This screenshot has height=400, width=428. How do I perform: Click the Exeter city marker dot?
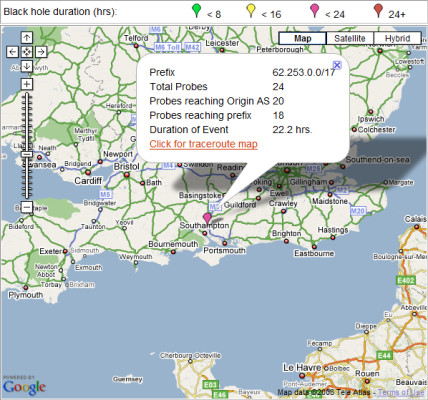65,251
